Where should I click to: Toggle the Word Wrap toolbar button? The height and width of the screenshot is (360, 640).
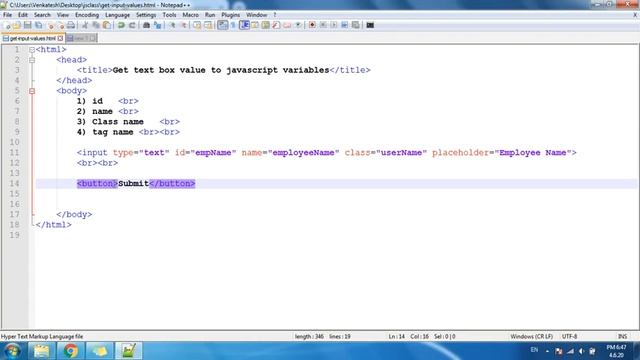point(222,25)
